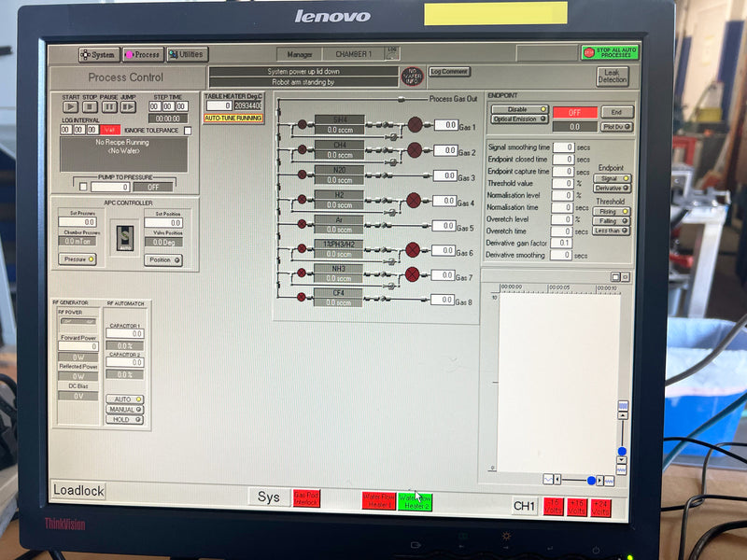Click the STOP ALL AUTO PROCESSES button

coord(610,52)
